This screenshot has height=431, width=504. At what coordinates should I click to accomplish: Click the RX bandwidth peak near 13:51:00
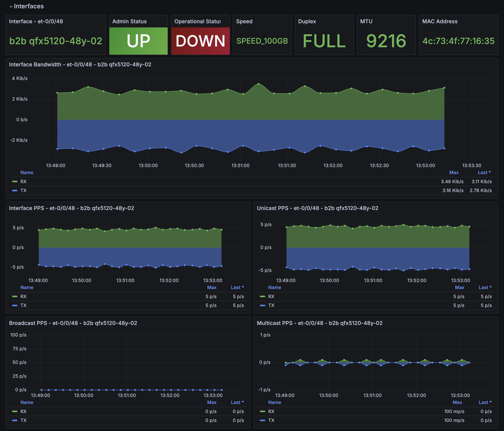[259, 84]
